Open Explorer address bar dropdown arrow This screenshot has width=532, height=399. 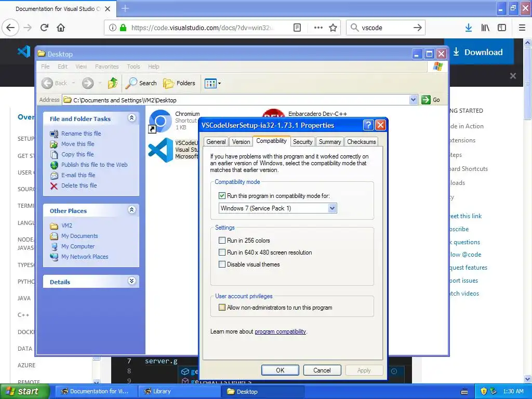point(413,100)
